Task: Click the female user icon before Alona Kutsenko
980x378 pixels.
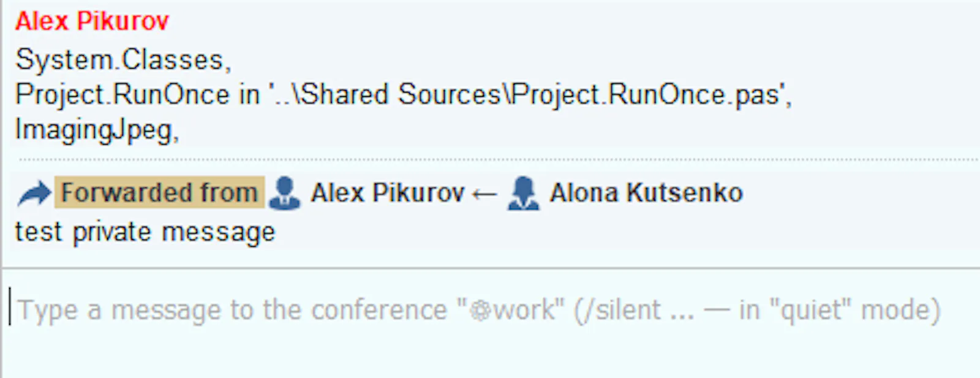Action: click(524, 194)
